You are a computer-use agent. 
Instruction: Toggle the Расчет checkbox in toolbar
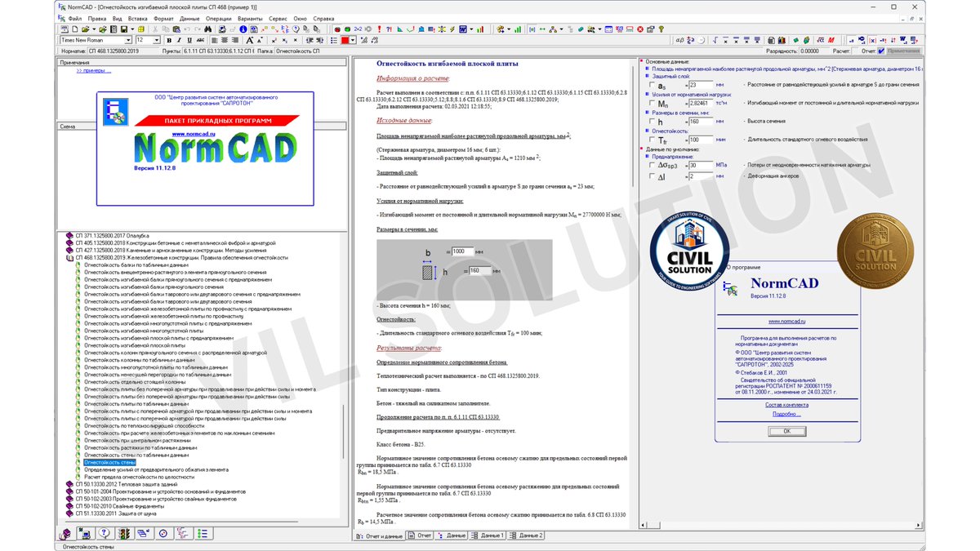point(854,51)
